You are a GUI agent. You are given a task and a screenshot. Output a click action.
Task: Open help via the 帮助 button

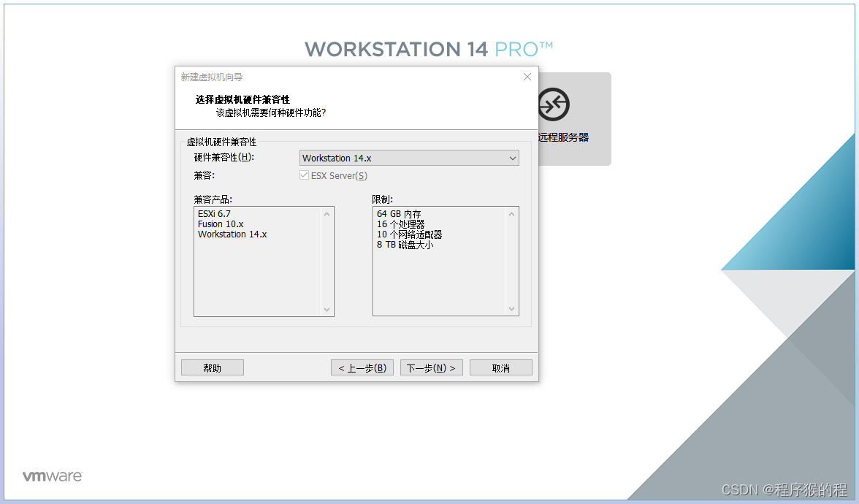212,367
